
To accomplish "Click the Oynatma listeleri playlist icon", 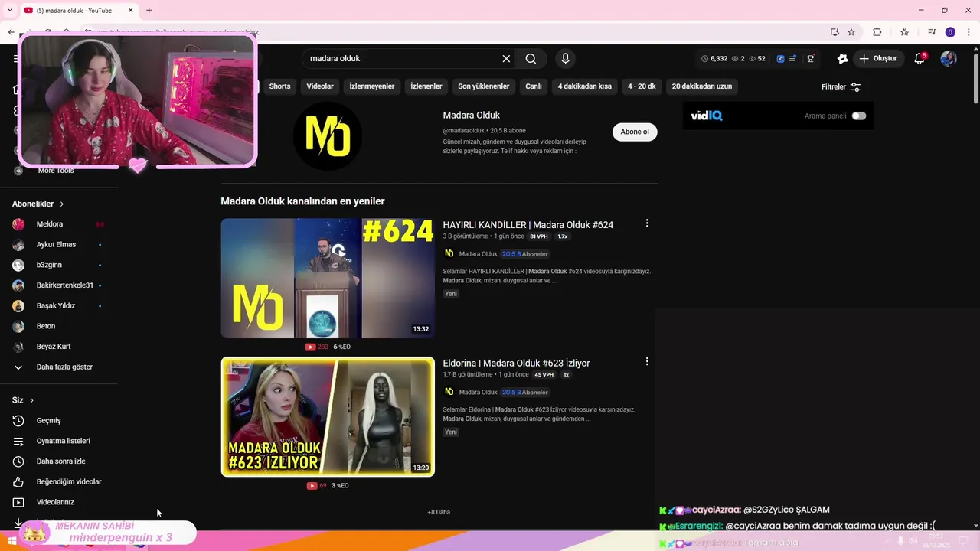I will click(x=18, y=441).
